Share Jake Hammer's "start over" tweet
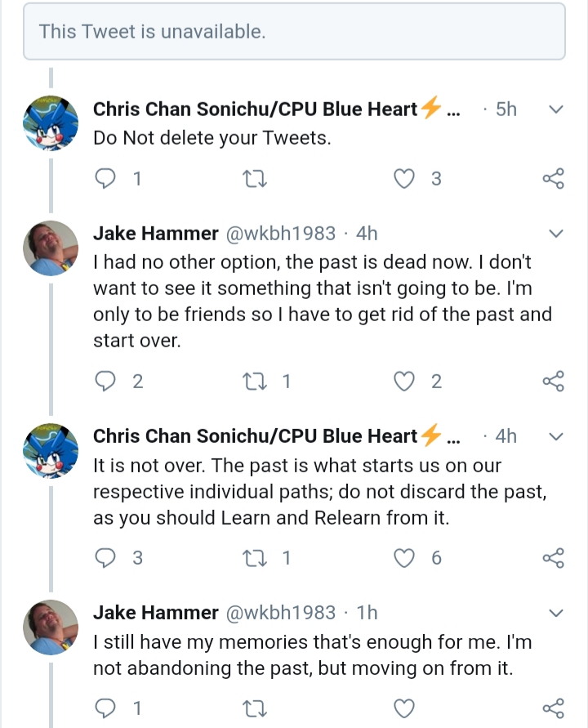This screenshot has width=588, height=728. pyautogui.click(x=553, y=382)
